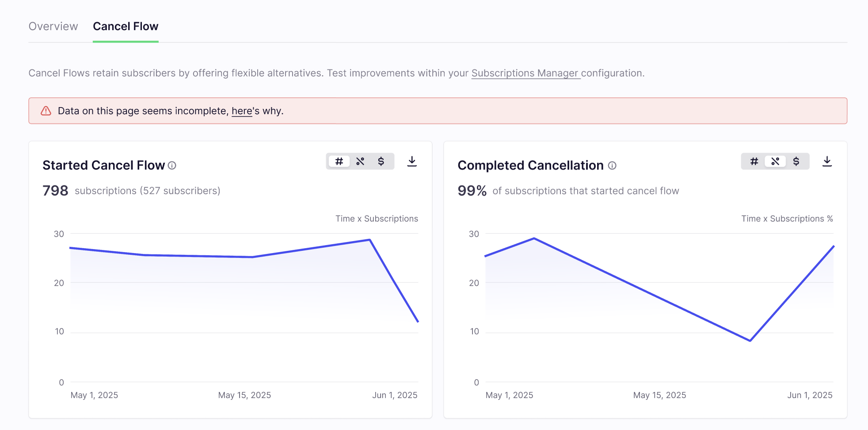Download the Started Cancel Flow chart data
The height and width of the screenshot is (430, 868).
point(412,161)
